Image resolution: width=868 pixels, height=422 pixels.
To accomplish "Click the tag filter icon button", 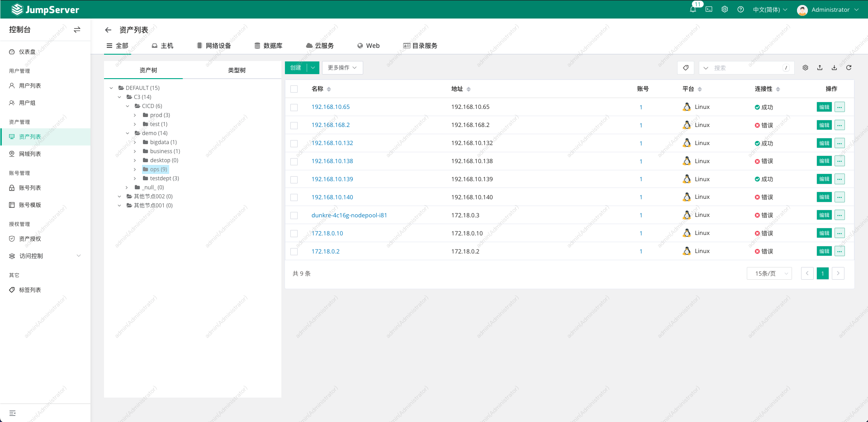I will click(686, 68).
